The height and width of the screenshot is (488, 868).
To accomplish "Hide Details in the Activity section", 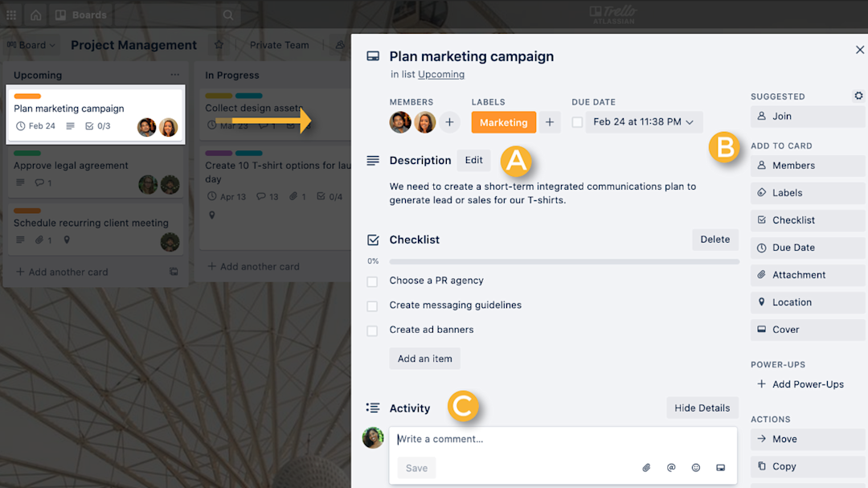I will click(702, 408).
